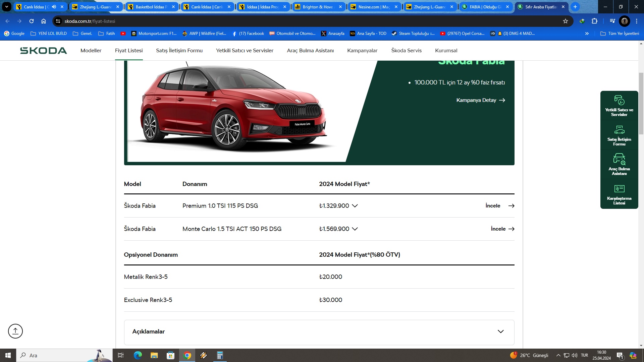Viewport: 644px width, 362px height.
Task: Open Škoda Servis nav item
Action: 406,51
